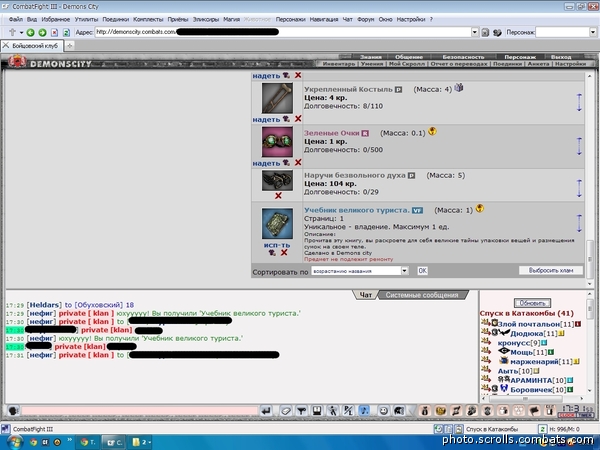Click the Chrome icon in quick launch
This screenshot has width=600, height=450.
pyautogui.click(x=33, y=442)
